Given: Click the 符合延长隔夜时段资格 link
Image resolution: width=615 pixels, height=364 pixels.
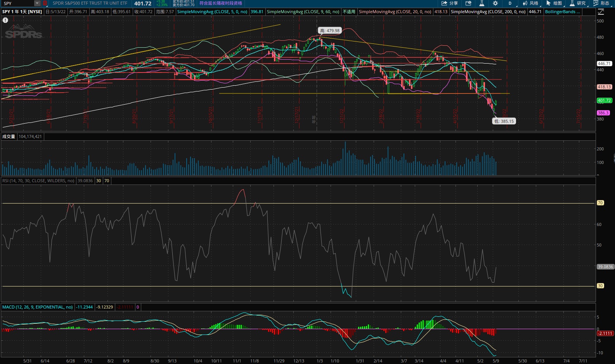Looking at the screenshot, I should click(x=221, y=3).
